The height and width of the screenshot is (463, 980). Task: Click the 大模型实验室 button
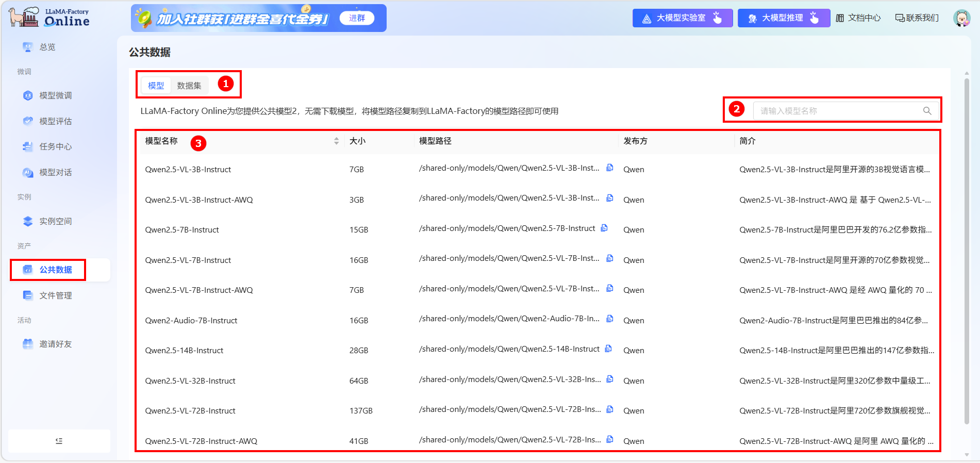(x=683, y=18)
